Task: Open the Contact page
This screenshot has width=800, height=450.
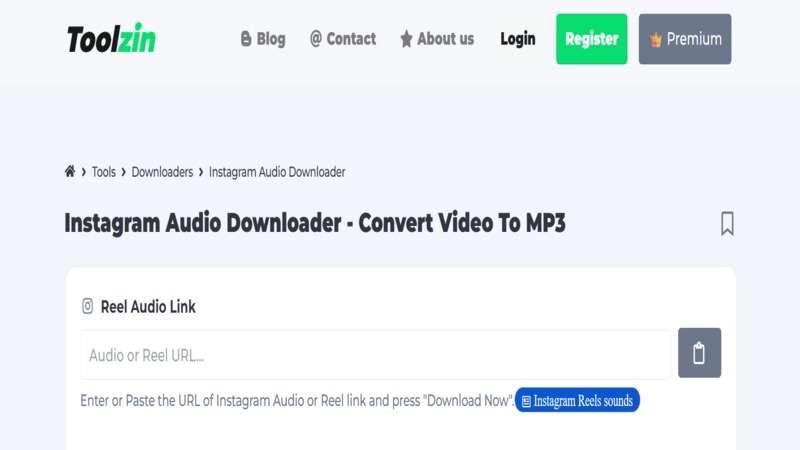Action: 343,39
